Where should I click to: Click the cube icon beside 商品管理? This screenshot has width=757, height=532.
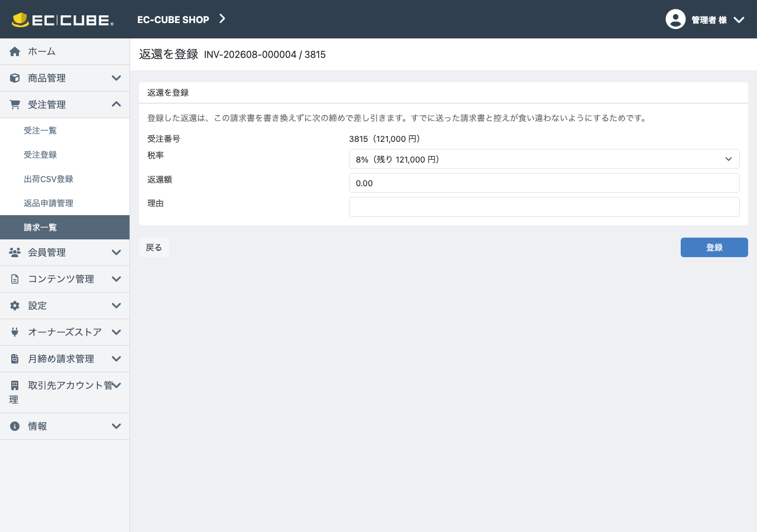coord(15,78)
